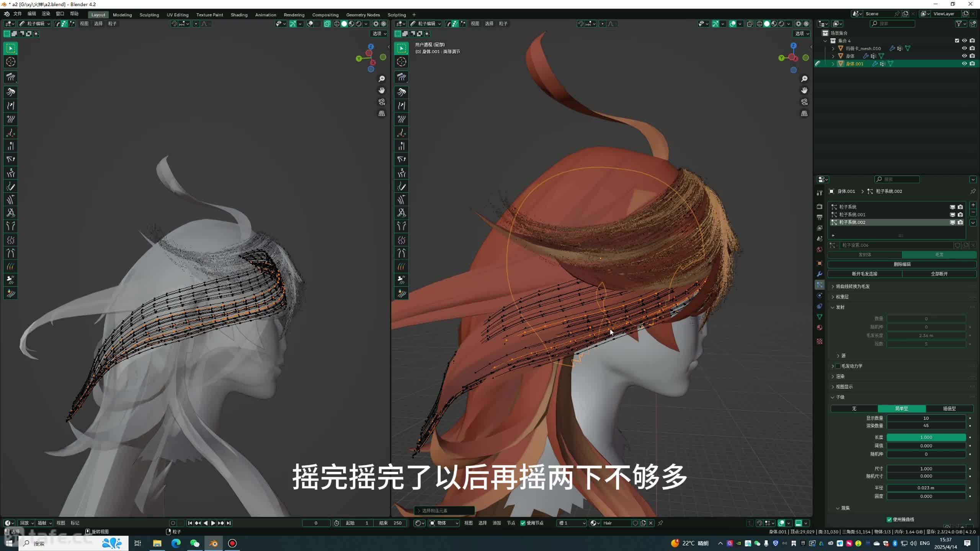980x551 pixels.
Task: Enable the 毛发动力学 checkbox
Action: [838, 366]
